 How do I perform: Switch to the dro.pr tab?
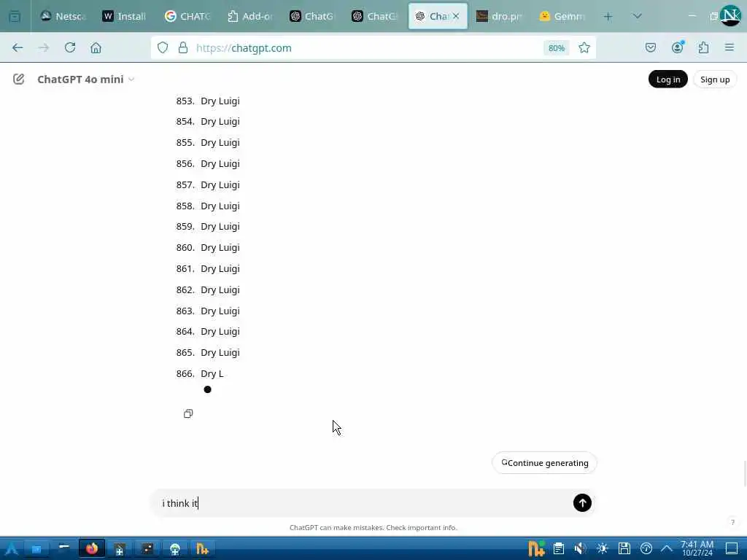click(x=499, y=17)
